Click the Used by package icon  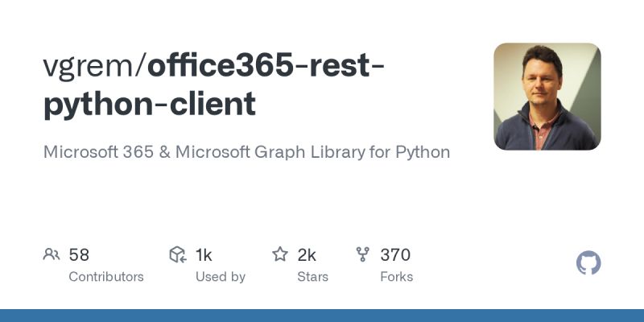coord(178,255)
